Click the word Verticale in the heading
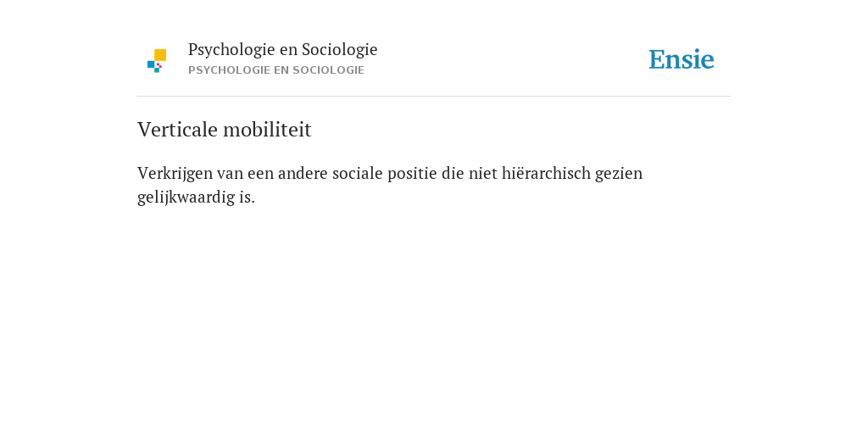Image resolution: width=868 pixels, height=434 pixels. [178, 130]
